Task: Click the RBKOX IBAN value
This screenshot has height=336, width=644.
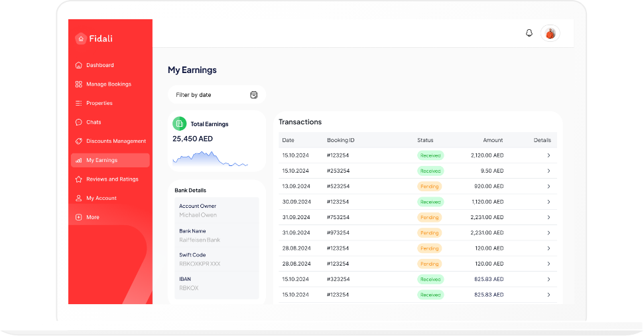Action: pos(189,288)
